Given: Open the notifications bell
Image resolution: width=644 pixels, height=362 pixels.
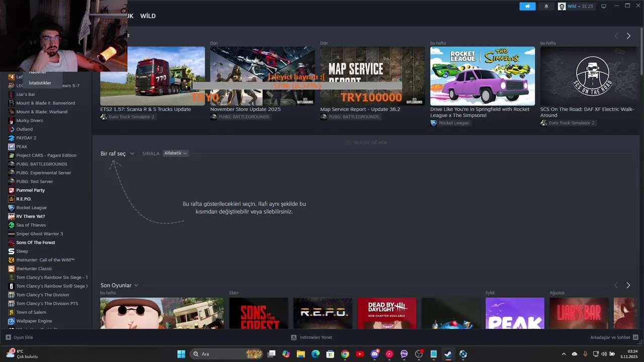Looking at the screenshot, I should (x=546, y=6).
